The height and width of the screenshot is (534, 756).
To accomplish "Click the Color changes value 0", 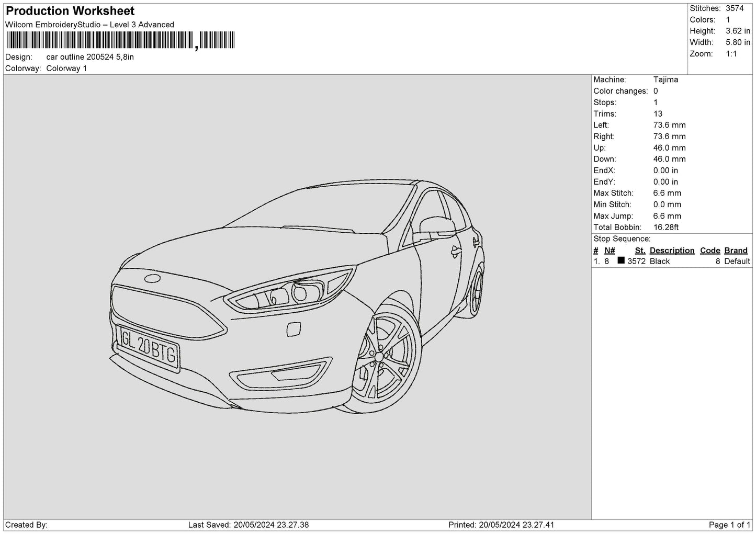I will [656, 91].
